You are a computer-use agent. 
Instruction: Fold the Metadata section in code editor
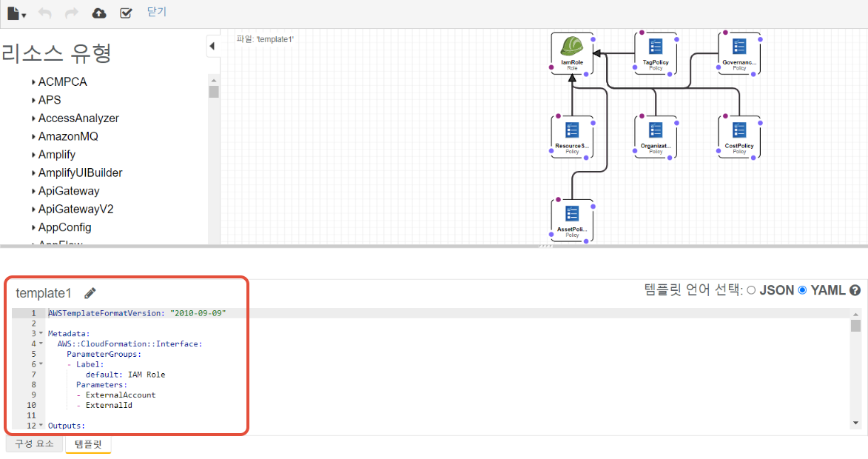[x=41, y=334]
